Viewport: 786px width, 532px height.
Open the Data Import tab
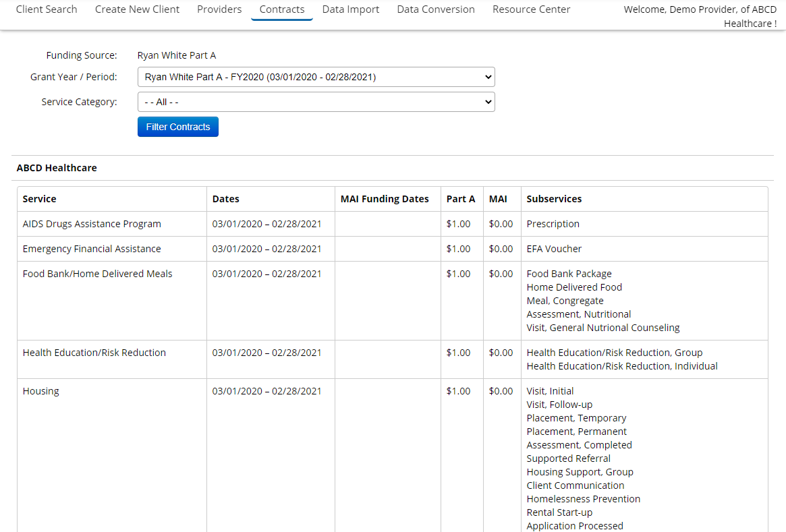point(351,9)
